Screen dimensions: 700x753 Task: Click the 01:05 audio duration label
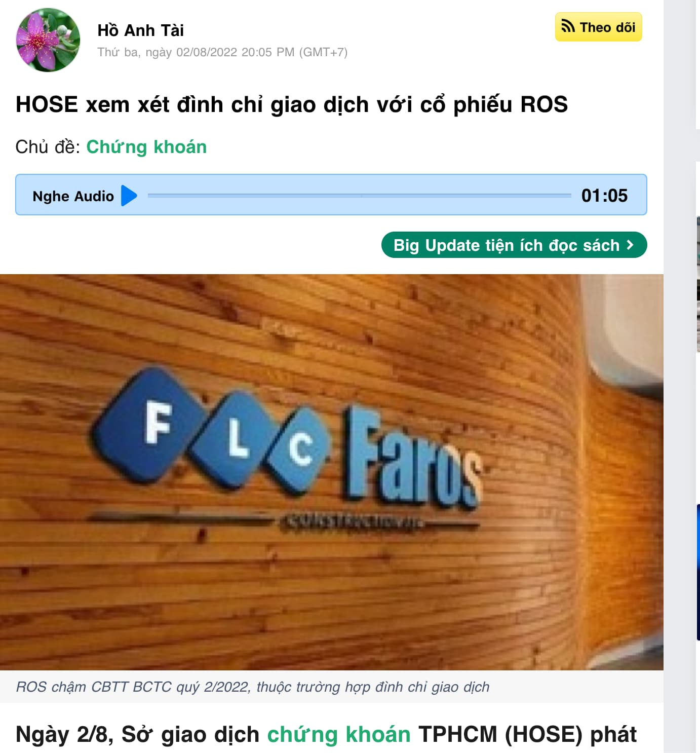click(604, 196)
